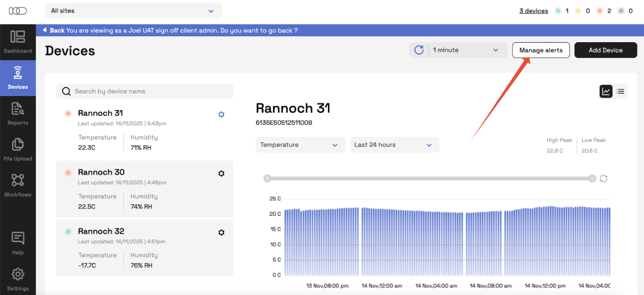Open the Last 24 hours dropdown
The image size is (644, 295).
pos(394,145)
